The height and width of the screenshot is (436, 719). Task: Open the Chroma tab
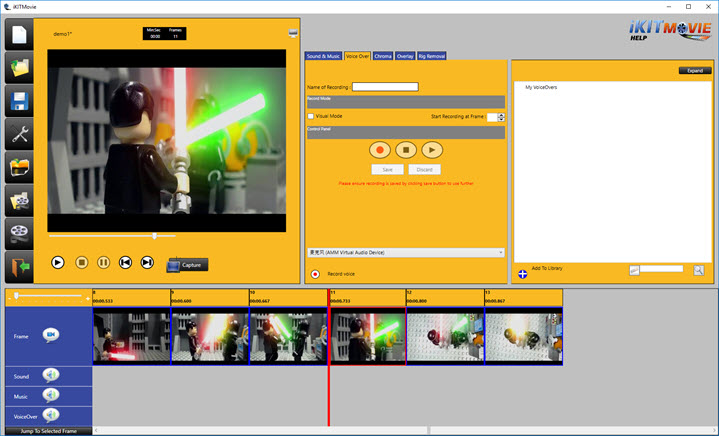[383, 56]
